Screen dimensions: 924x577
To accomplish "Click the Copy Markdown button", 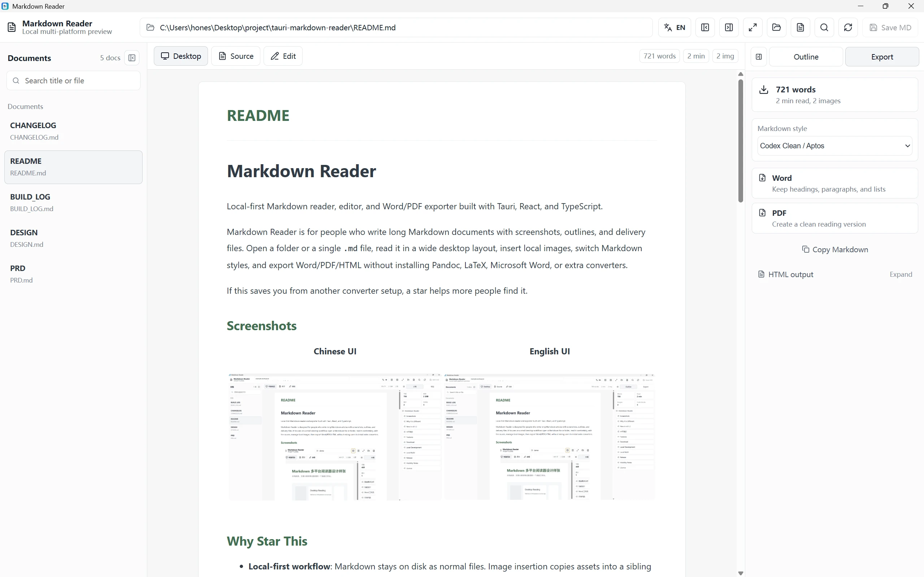I will tap(835, 249).
